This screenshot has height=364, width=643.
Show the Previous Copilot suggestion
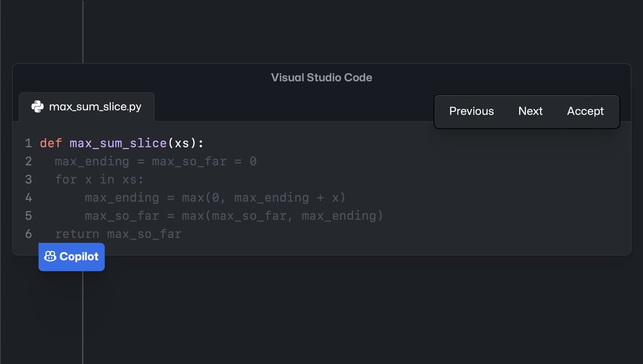tap(472, 111)
